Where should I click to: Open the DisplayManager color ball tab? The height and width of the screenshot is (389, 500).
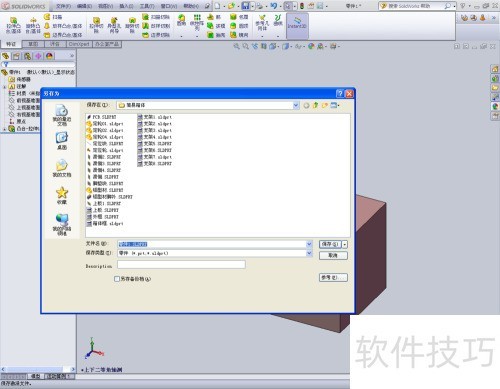point(49,56)
